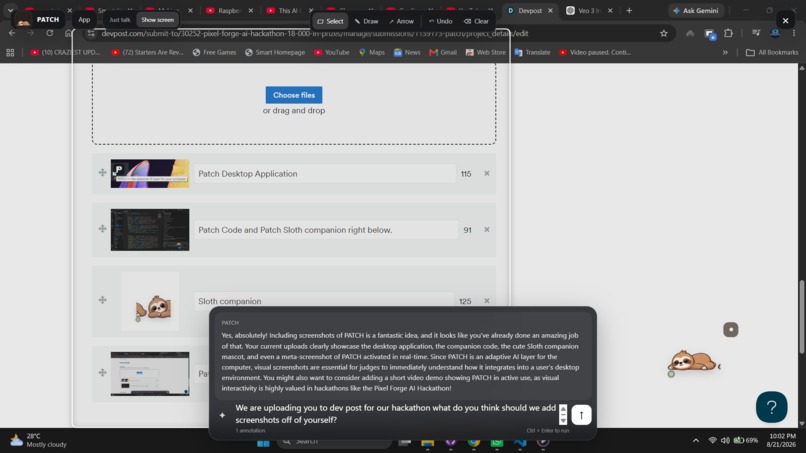
Task: Activate the Select tool in PATCH toolbar
Action: point(330,21)
